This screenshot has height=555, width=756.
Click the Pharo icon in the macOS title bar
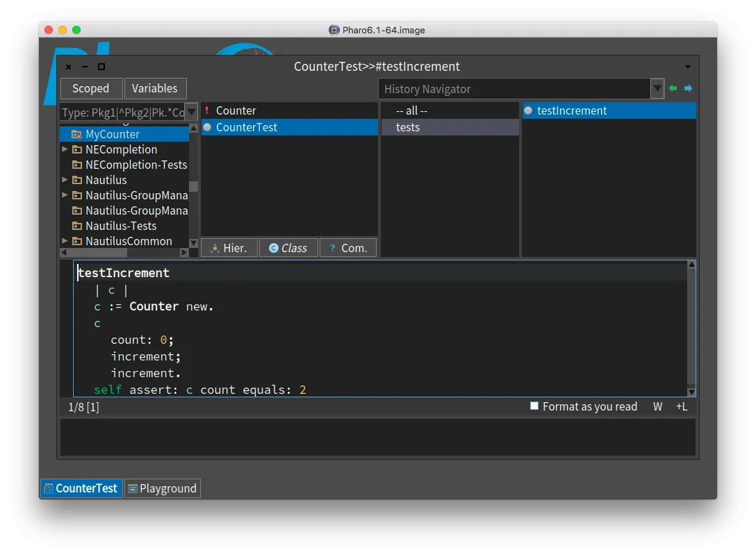pos(334,30)
